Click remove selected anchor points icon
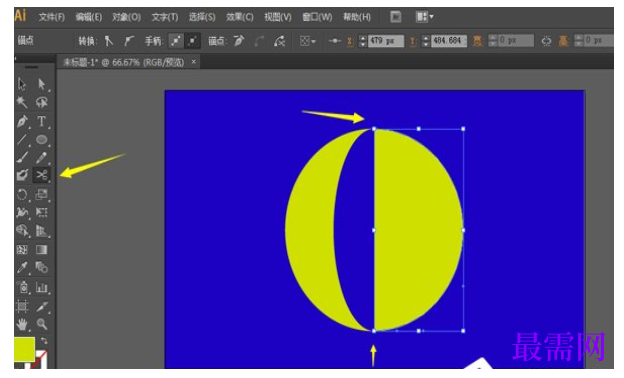 (x=239, y=41)
